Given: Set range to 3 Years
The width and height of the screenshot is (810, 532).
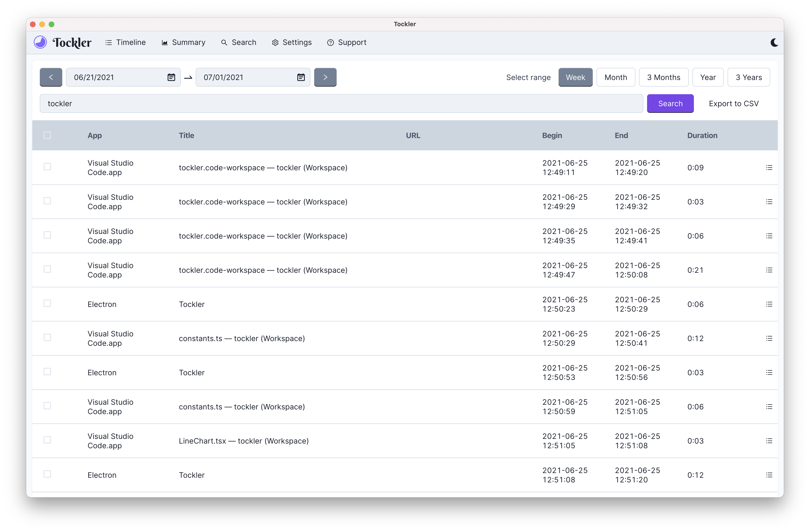Looking at the screenshot, I should tap(748, 77).
